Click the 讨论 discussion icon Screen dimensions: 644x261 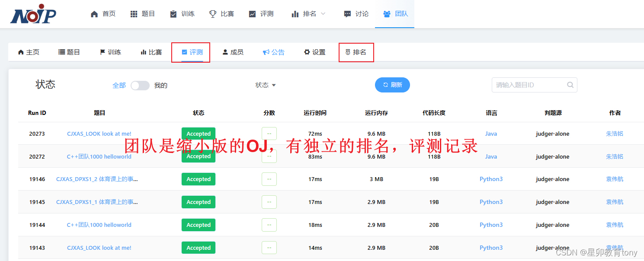(347, 13)
